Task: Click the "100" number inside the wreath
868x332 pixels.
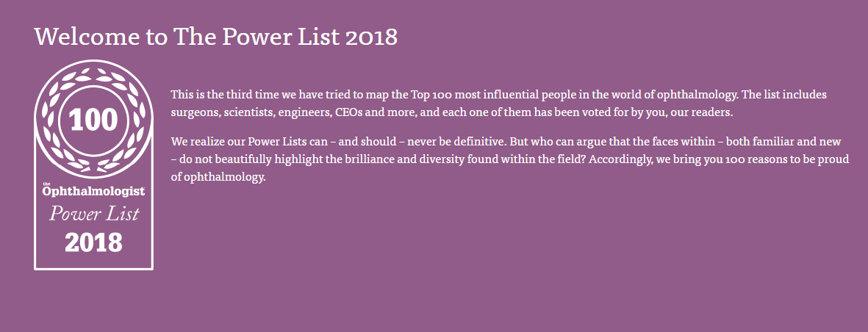Action: tap(93, 119)
